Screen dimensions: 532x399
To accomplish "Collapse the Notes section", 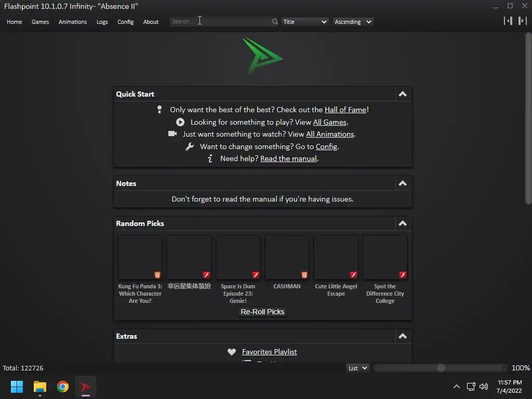I will (x=403, y=183).
